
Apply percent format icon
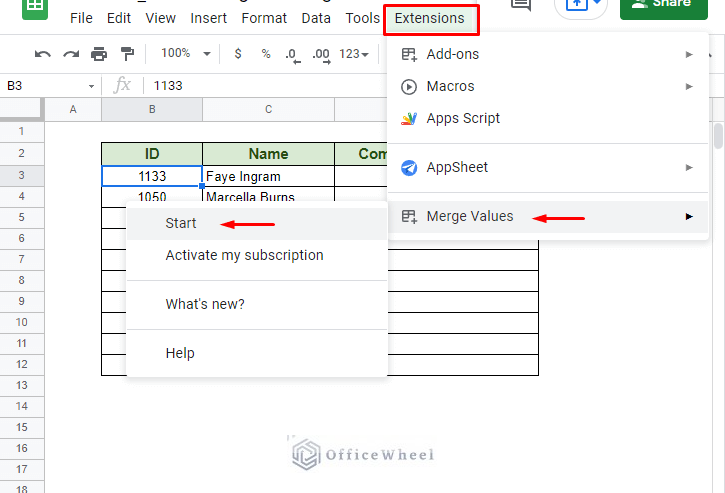coord(266,54)
